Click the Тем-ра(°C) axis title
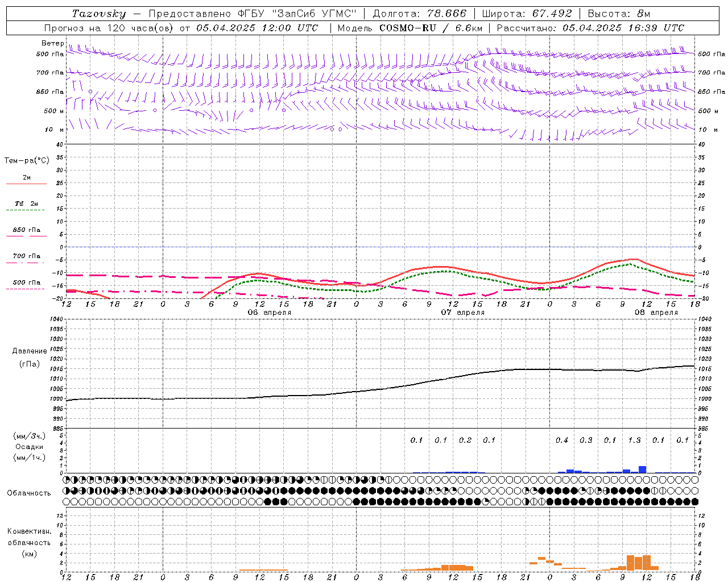The height and width of the screenshot is (582, 728). click(27, 161)
